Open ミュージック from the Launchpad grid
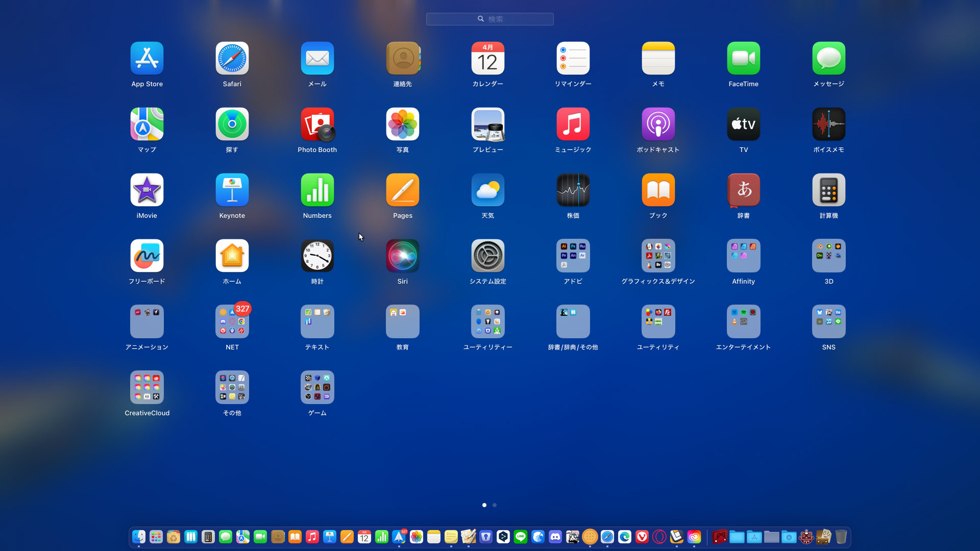 [x=573, y=124]
